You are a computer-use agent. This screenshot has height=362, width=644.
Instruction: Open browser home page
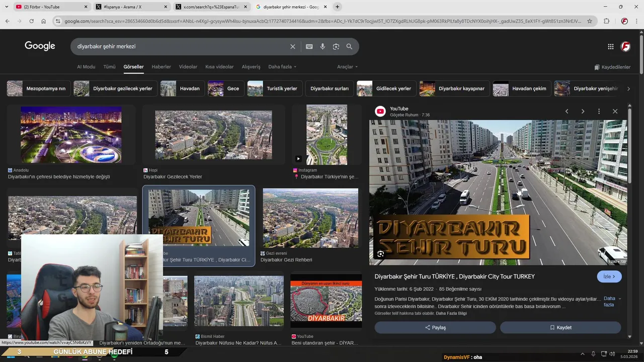coord(44,21)
